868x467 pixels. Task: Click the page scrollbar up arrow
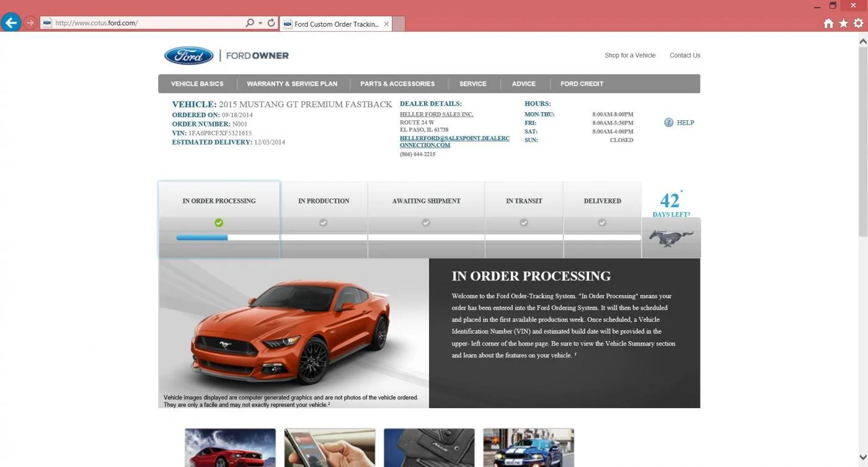click(x=862, y=41)
